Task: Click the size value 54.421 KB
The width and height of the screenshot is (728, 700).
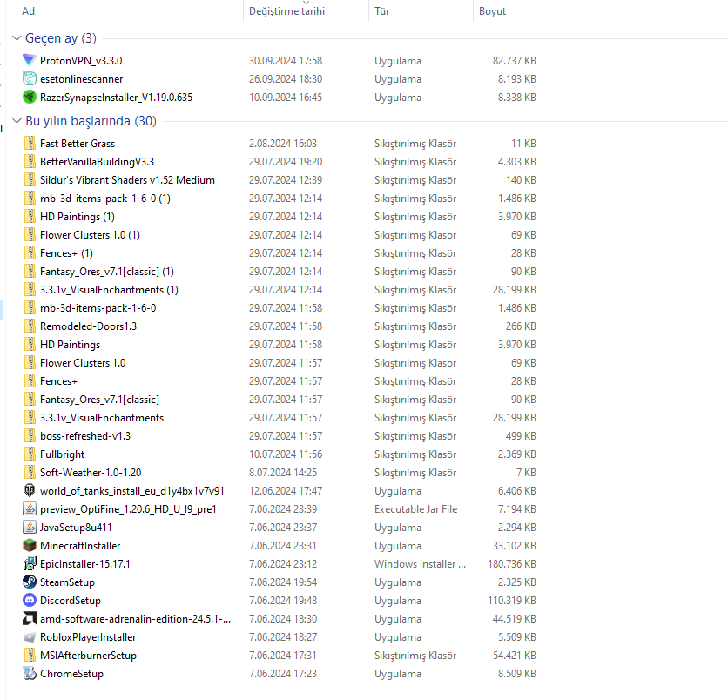Action: click(515, 656)
